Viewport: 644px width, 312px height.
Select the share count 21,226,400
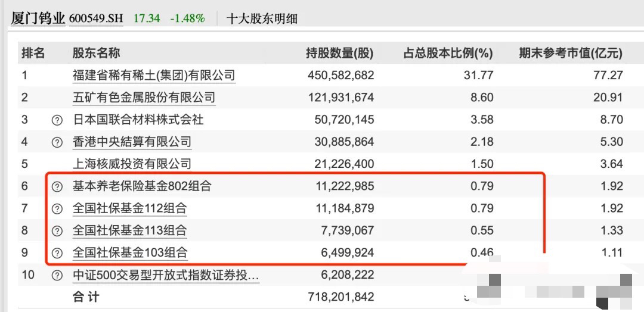344,164
